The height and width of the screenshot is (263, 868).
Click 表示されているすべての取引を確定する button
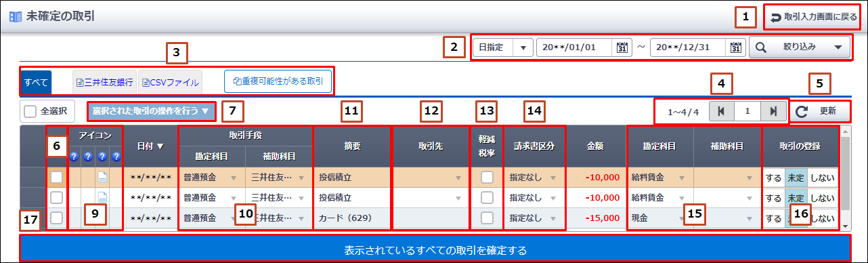(434, 250)
